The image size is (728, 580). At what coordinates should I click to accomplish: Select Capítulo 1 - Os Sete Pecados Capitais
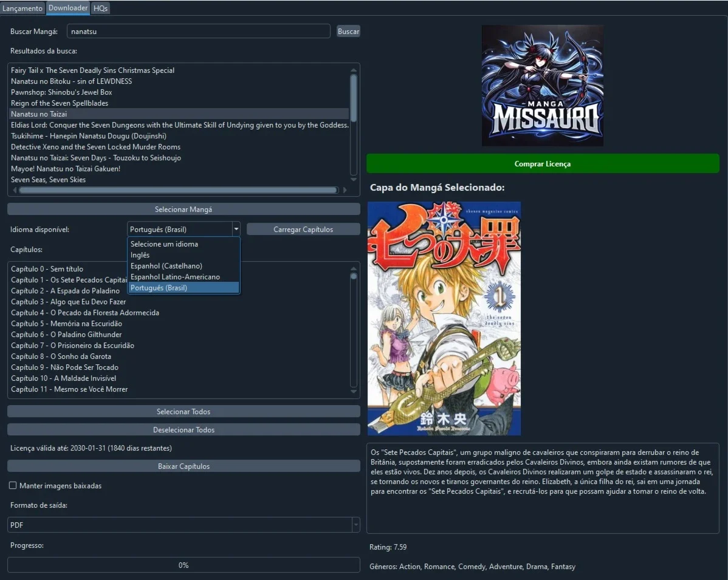pos(69,280)
